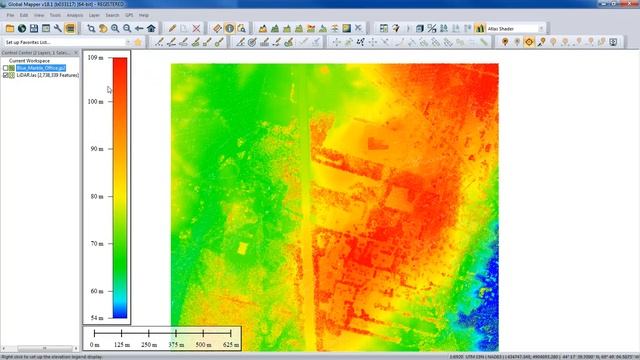Uncheck the LiDAR.las layer checkbox

point(6,76)
